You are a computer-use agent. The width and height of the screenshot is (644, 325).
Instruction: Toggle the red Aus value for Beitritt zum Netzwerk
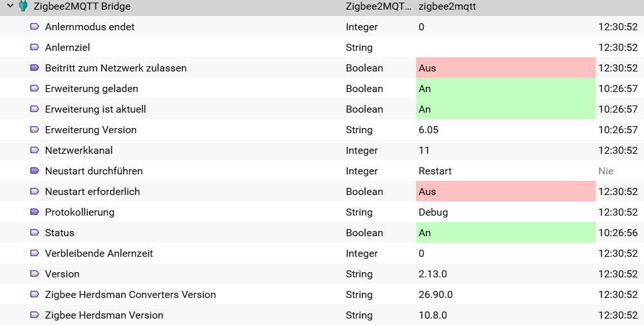[x=506, y=68]
